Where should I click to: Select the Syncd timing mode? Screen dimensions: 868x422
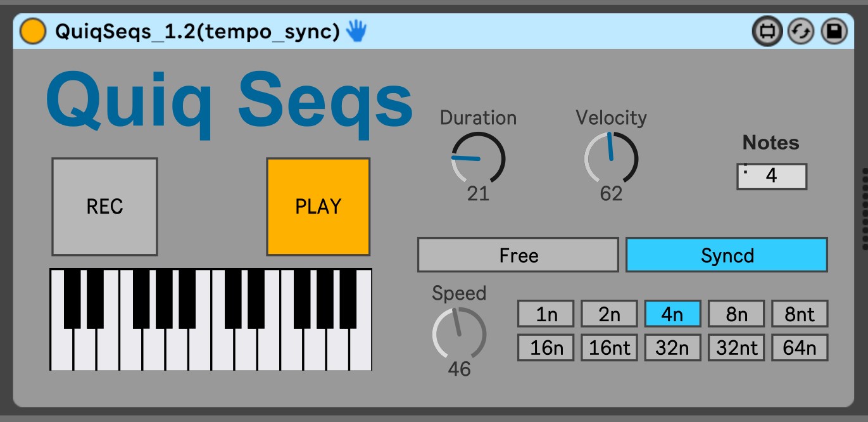[726, 255]
